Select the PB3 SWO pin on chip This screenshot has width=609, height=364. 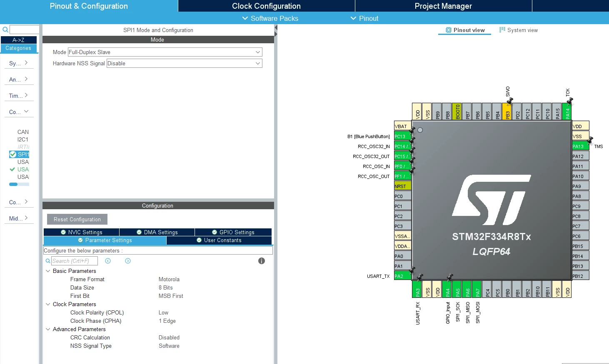click(x=508, y=111)
